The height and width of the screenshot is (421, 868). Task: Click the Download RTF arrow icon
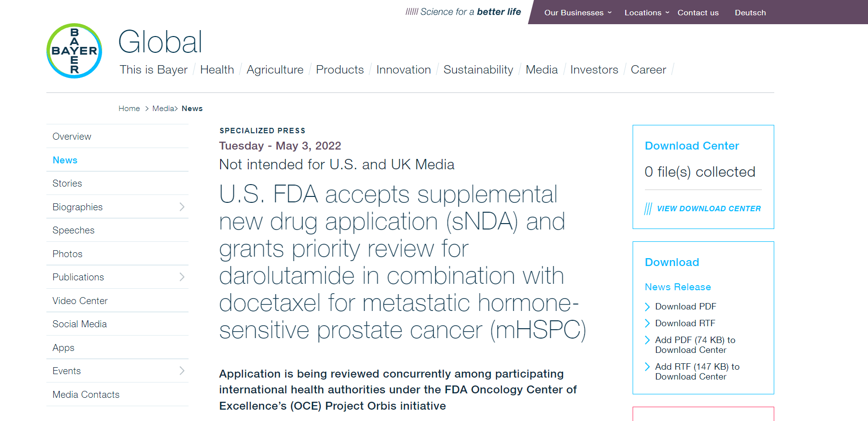coord(647,324)
